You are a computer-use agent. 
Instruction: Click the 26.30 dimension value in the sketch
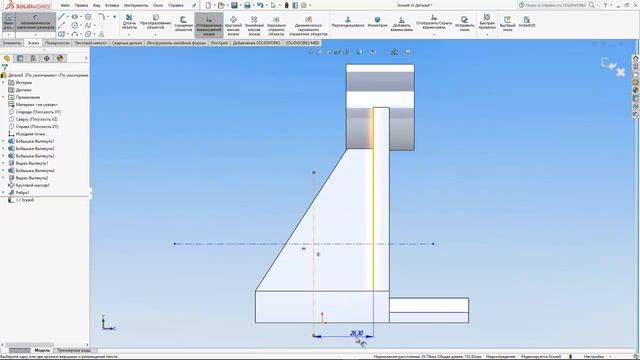pyautogui.click(x=356, y=333)
